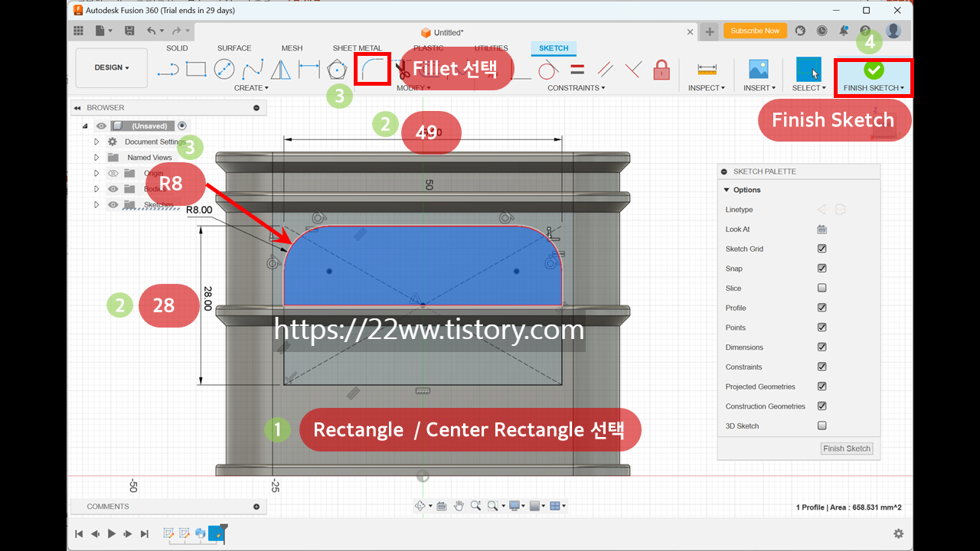Open the SELECT dropdown menu
Image resolution: width=980 pixels, height=551 pixels.
click(x=809, y=88)
